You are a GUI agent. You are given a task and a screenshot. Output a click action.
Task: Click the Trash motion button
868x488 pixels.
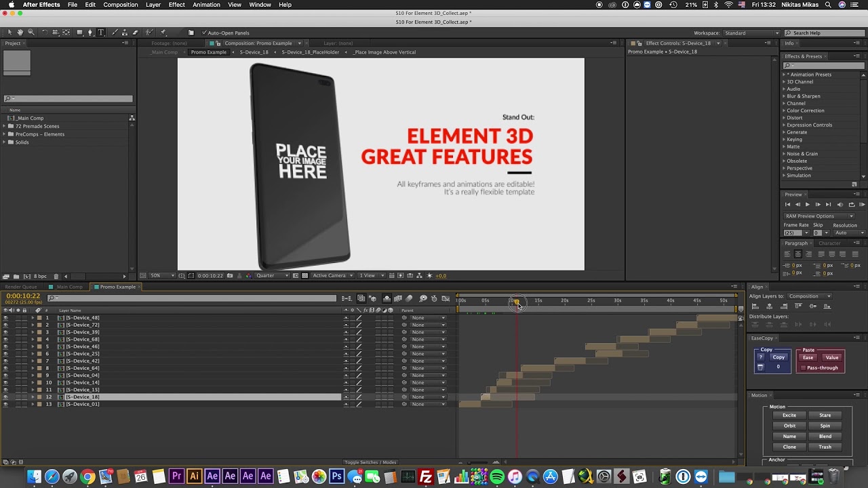[825, 447]
